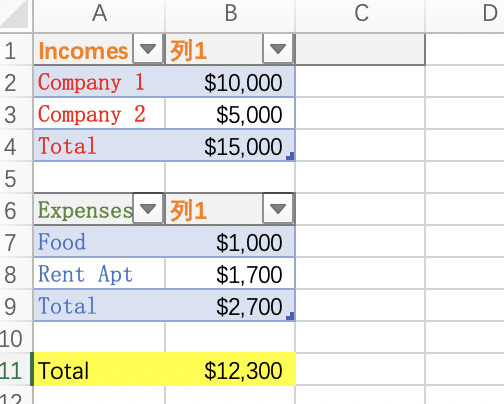Select row 11 header
Viewport: 504px width, 404px height.
click(x=16, y=370)
